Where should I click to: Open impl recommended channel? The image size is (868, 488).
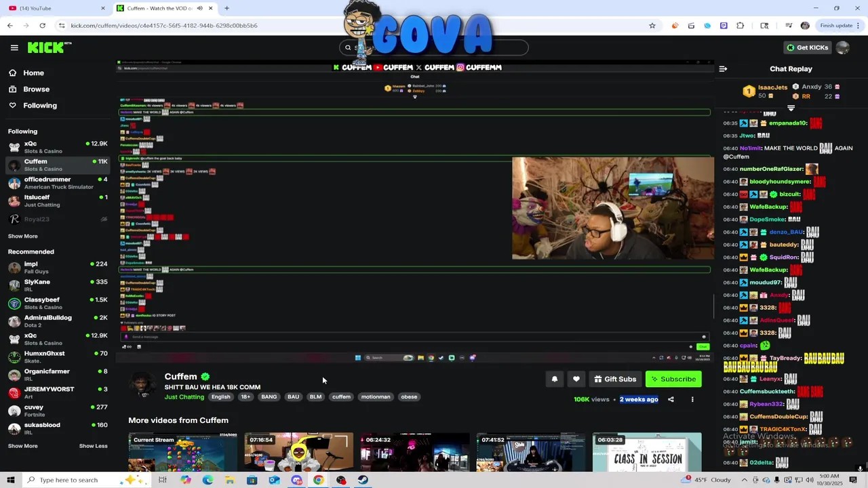(58, 267)
